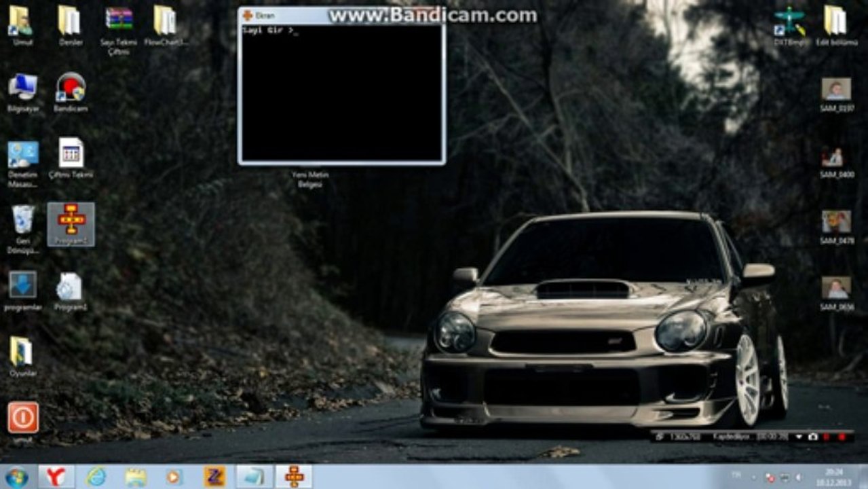Open the FlowChart folder on desktop
This screenshot has height=489, width=868.
coord(166,26)
